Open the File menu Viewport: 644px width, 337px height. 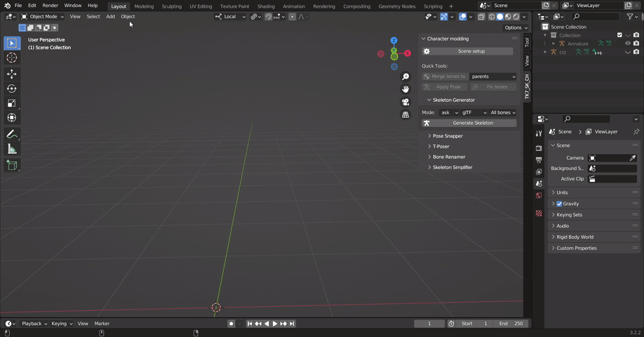click(18, 6)
